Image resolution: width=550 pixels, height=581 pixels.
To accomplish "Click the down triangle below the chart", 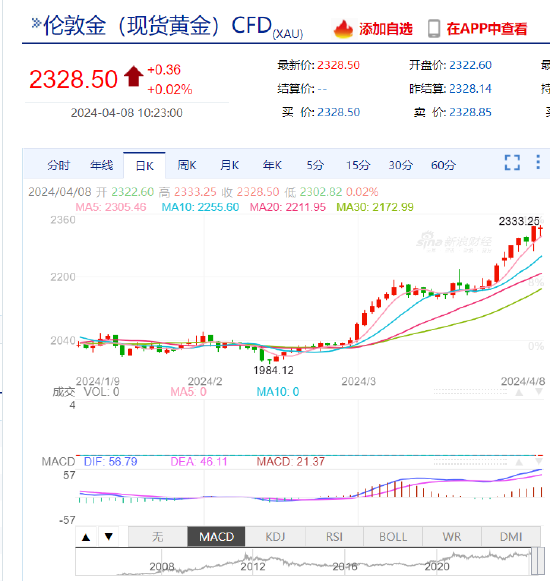I will pos(109,537).
